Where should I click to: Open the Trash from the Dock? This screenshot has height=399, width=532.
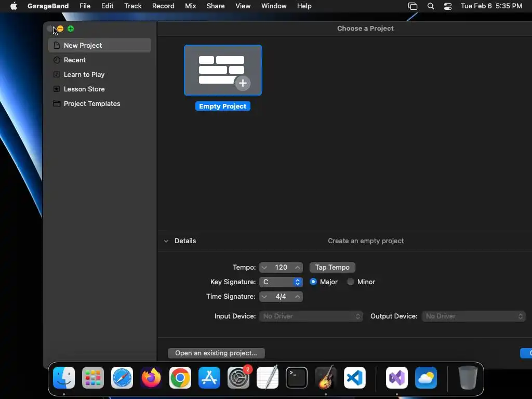tap(468, 378)
